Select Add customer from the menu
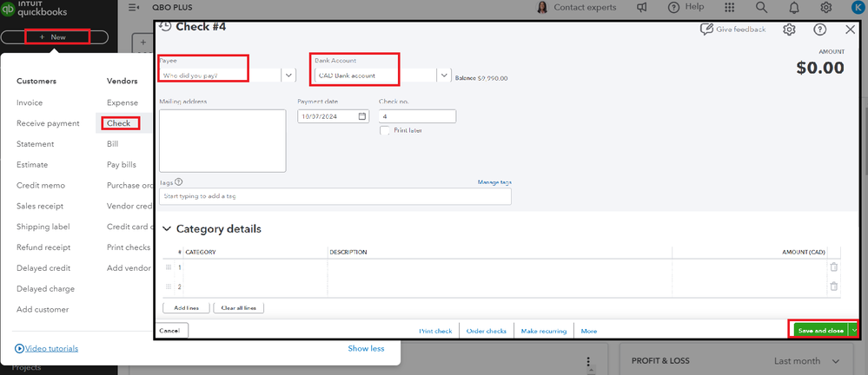 [x=43, y=309]
